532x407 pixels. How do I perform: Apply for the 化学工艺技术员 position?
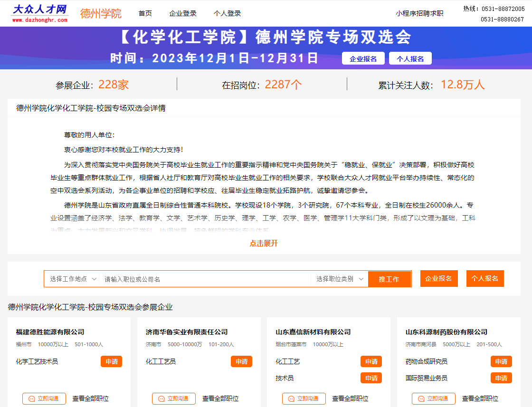111,361
